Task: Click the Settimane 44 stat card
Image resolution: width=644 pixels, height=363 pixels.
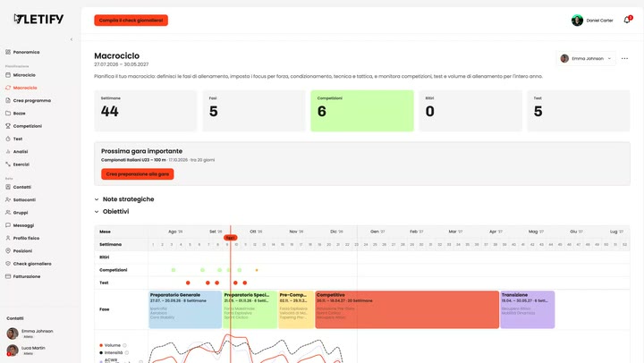Action: point(146,111)
